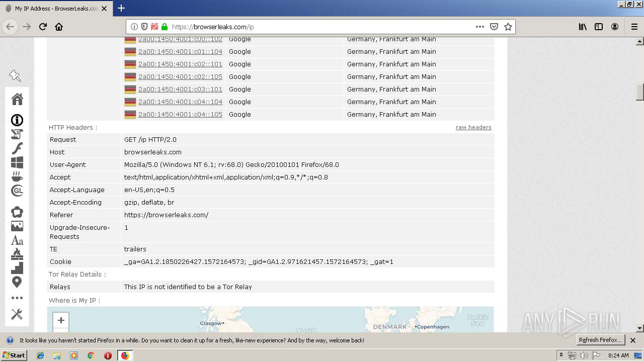This screenshot has width=644, height=362.
Task: Open the Canvas fingerprinting icon
Action: coord(17,212)
